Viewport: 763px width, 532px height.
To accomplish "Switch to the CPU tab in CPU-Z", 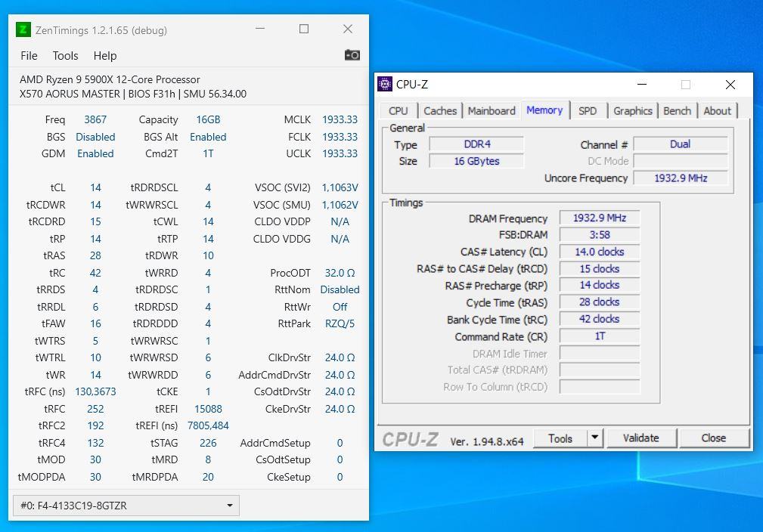I will (398, 111).
